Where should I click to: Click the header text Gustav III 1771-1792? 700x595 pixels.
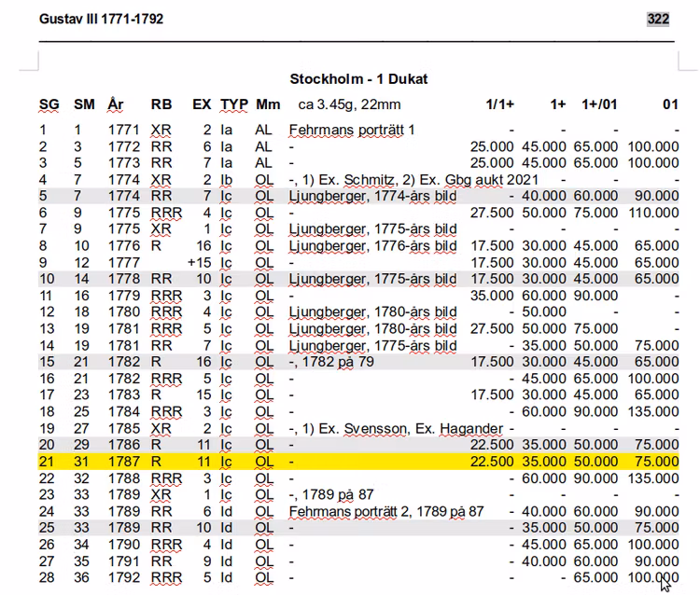pyautogui.click(x=102, y=19)
